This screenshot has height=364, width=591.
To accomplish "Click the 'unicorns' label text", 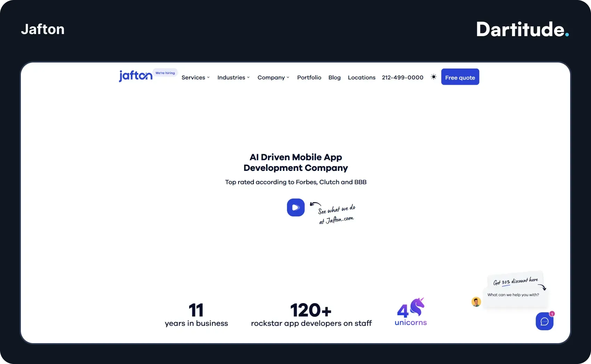I will coord(411,322).
